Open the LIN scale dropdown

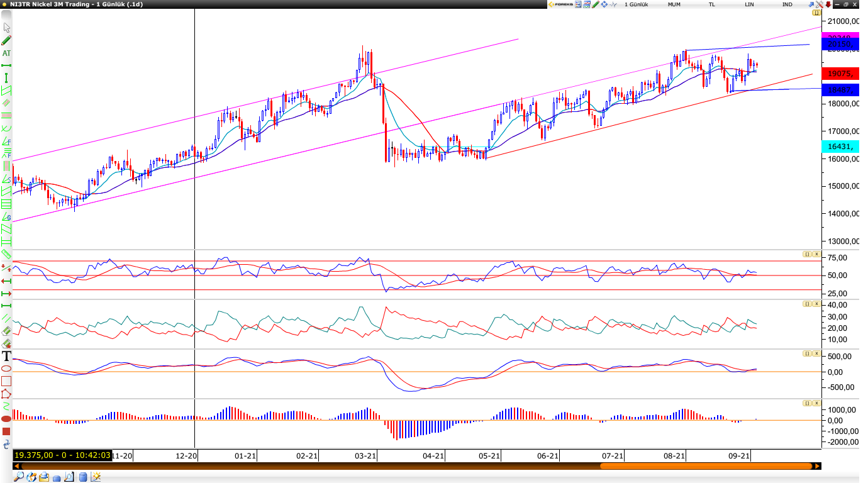click(750, 4)
